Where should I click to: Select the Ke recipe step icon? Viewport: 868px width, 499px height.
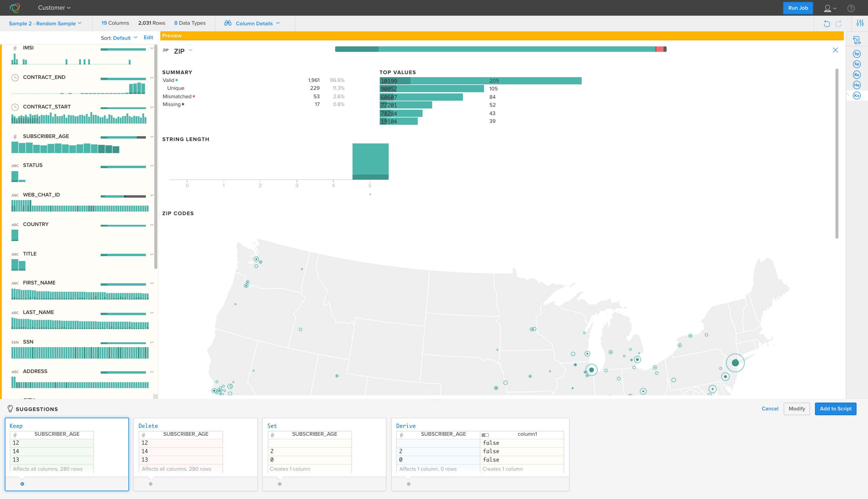(x=857, y=96)
